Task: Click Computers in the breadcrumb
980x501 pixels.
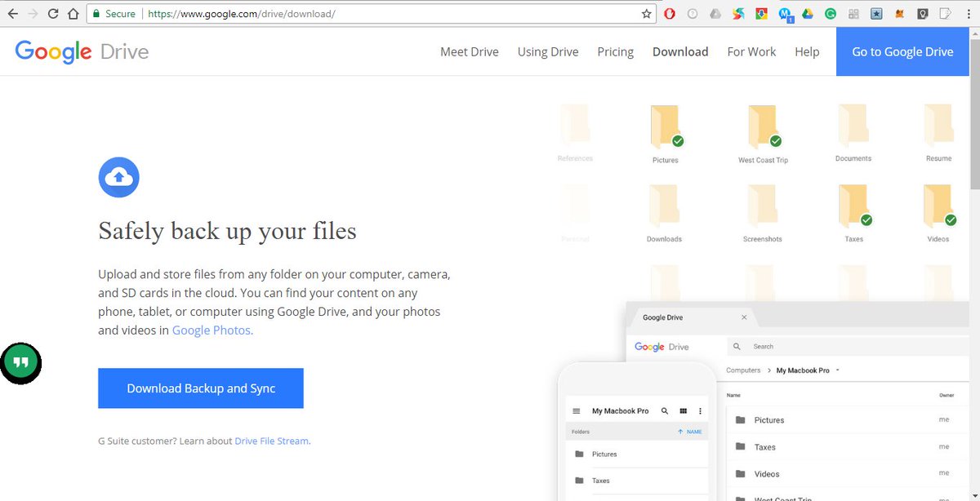Action: pyautogui.click(x=743, y=370)
